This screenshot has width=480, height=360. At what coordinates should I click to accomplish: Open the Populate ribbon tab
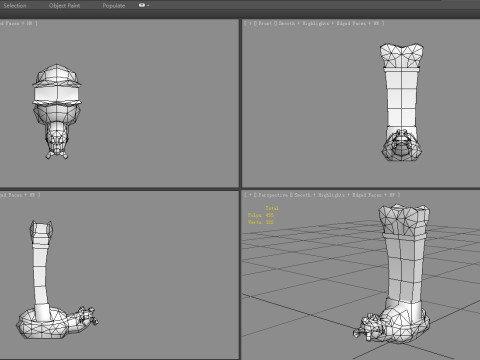coord(114,6)
